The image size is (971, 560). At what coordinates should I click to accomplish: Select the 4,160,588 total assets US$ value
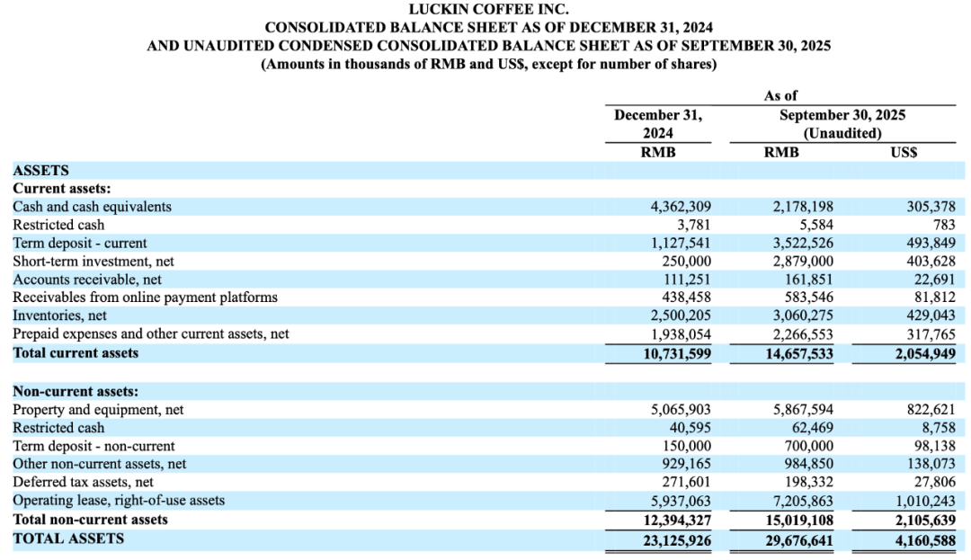click(921, 539)
